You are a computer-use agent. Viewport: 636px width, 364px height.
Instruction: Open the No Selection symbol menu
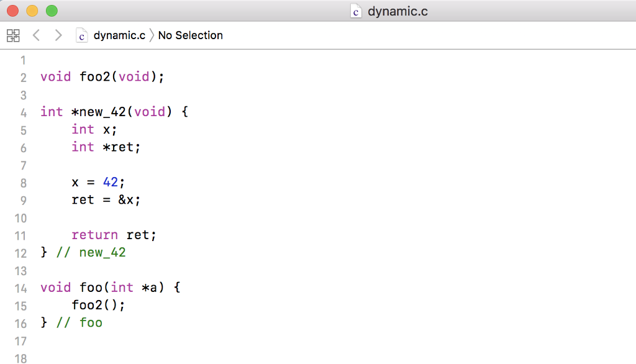click(190, 35)
